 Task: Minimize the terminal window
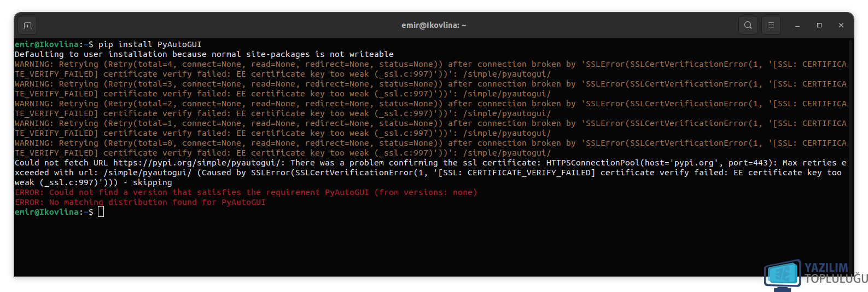pyautogui.click(x=797, y=25)
